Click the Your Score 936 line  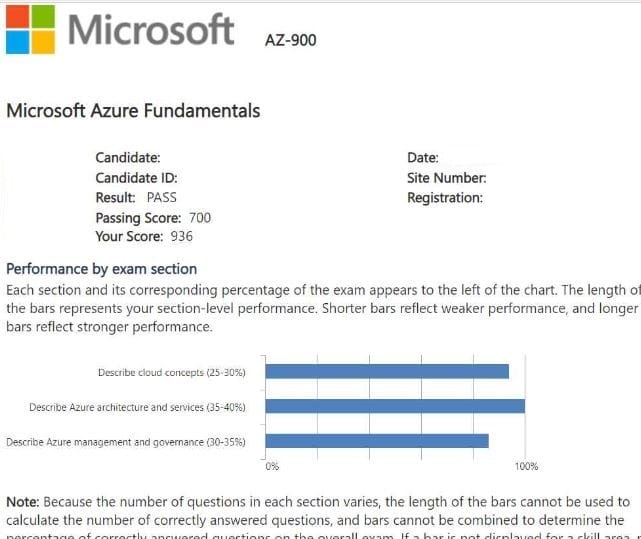pos(144,237)
